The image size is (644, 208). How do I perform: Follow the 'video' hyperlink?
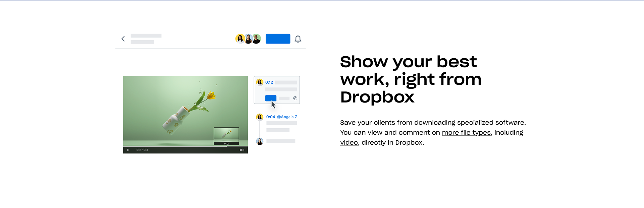click(x=349, y=143)
